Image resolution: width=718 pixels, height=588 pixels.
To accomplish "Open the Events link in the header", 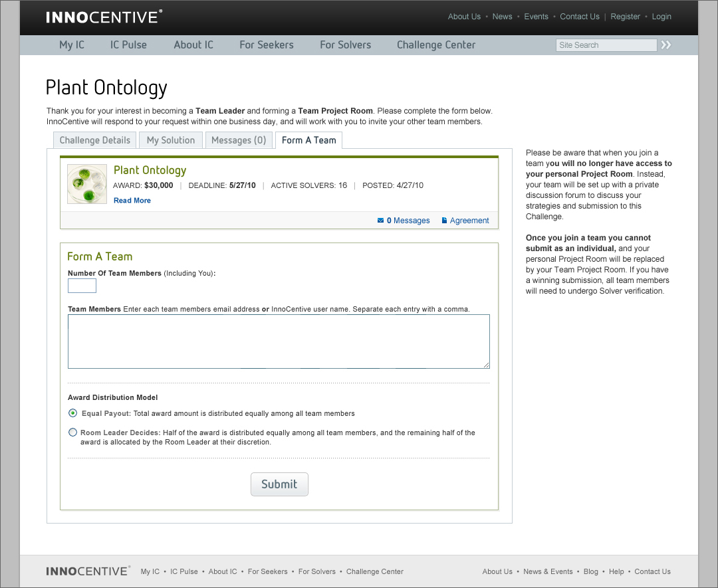I will coord(537,17).
